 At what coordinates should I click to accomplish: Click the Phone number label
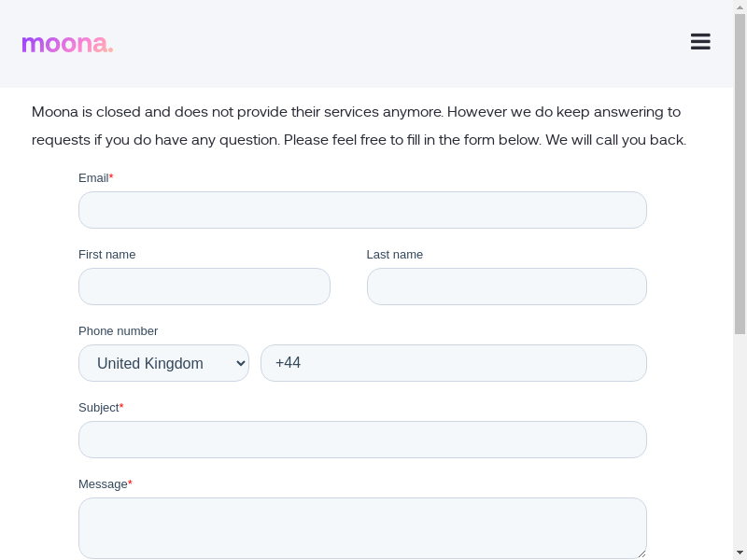coord(118,330)
